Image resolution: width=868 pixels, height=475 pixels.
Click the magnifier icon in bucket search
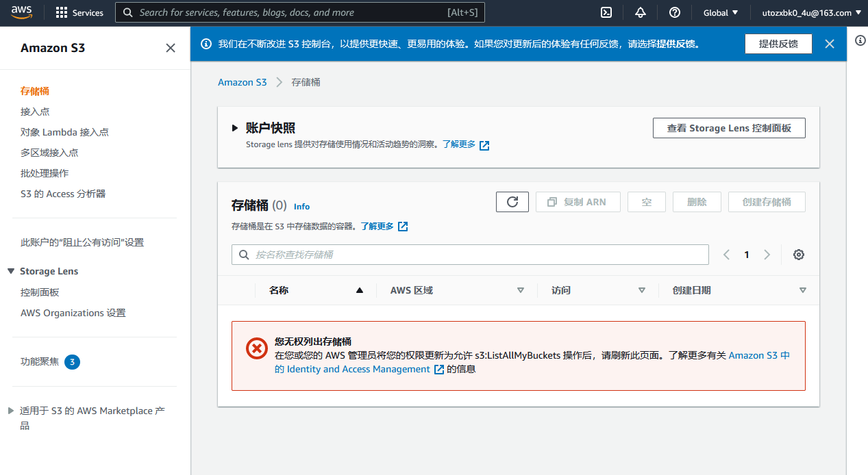244,255
